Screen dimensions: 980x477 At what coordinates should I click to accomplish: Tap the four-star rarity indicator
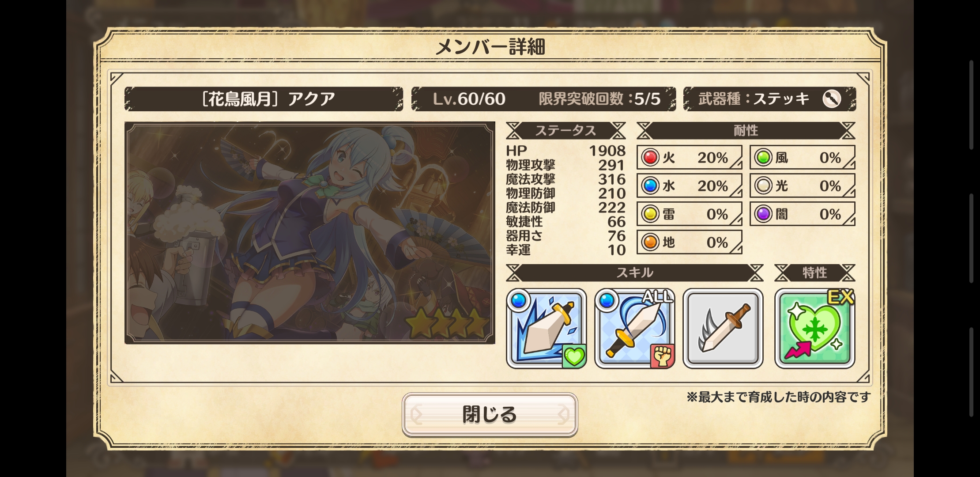point(447,323)
